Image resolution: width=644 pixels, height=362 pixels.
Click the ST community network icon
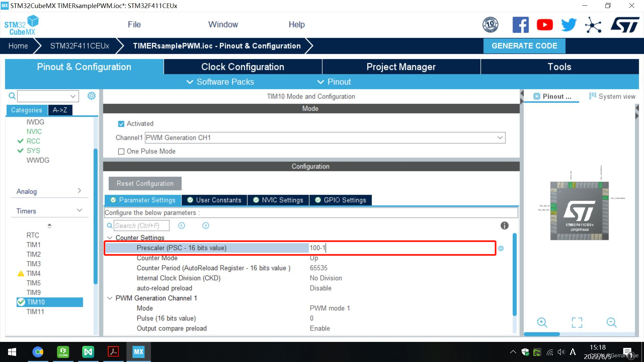tap(593, 25)
